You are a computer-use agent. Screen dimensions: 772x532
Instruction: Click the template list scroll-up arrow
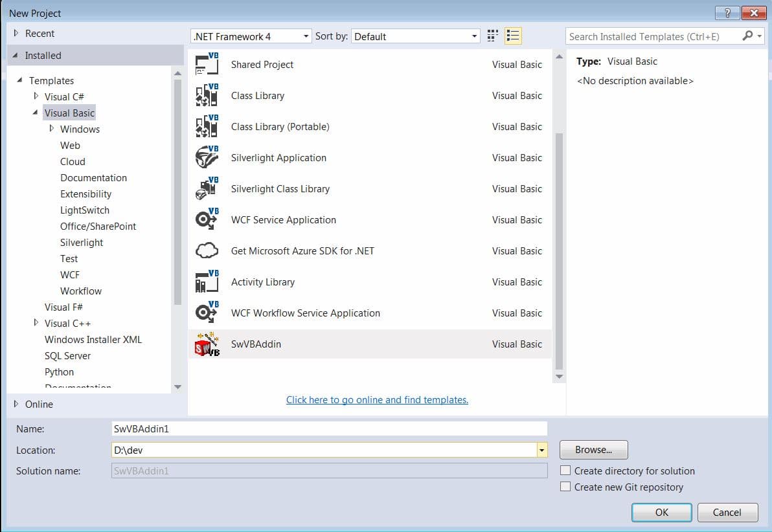pyautogui.click(x=559, y=56)
